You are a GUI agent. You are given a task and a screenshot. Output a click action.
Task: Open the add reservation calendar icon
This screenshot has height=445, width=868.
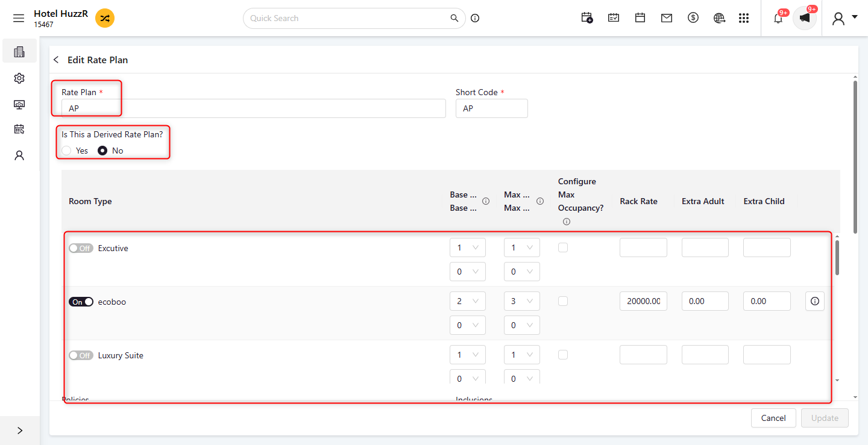coord(587,18)
